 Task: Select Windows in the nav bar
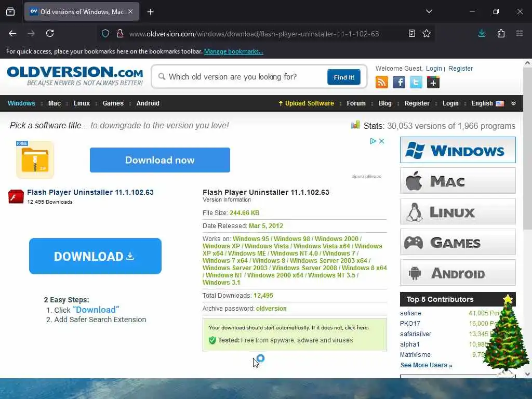pyautogui.click(x=21, y=103)
